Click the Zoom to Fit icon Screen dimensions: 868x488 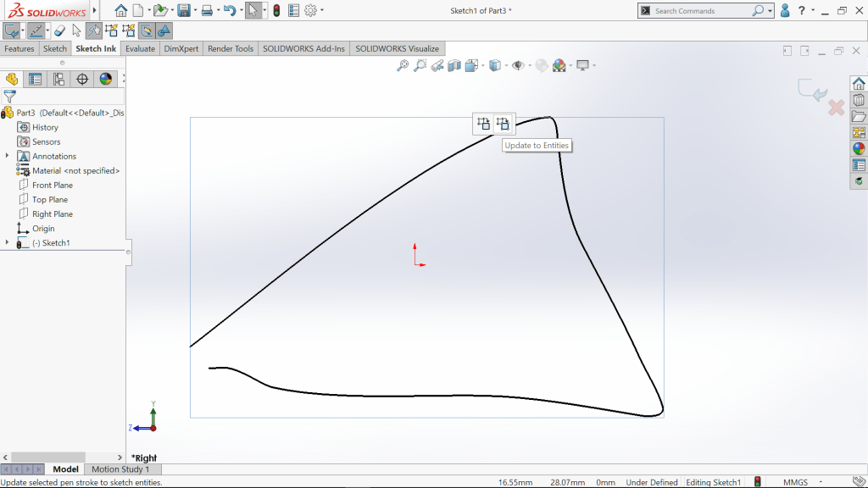pyautogui.click(x=403, y=65)
